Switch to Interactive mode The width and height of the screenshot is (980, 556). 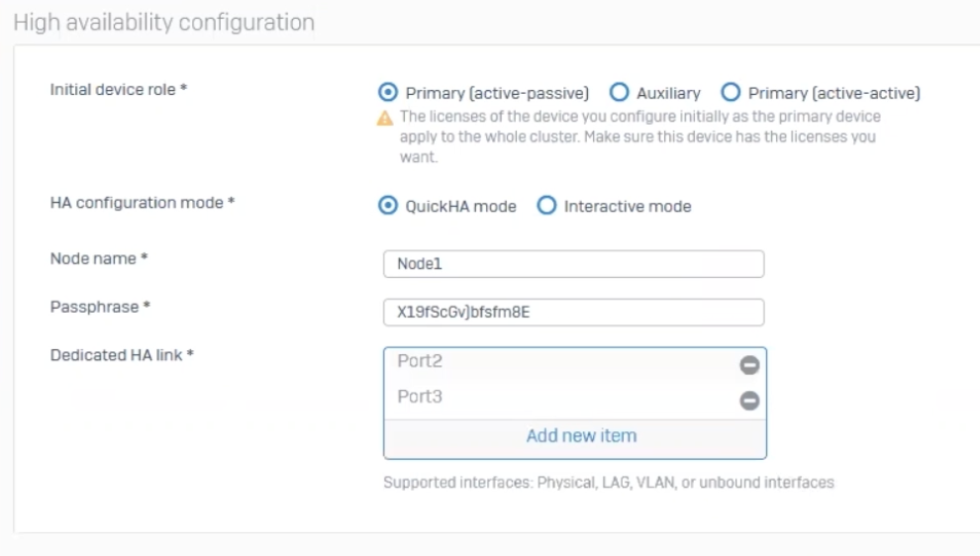546,207
